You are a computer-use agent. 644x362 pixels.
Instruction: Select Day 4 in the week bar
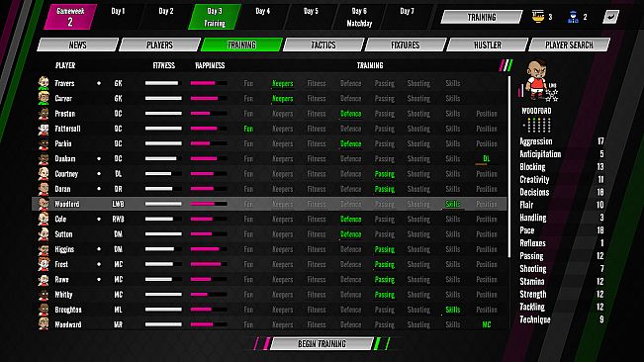coord(263,17)
